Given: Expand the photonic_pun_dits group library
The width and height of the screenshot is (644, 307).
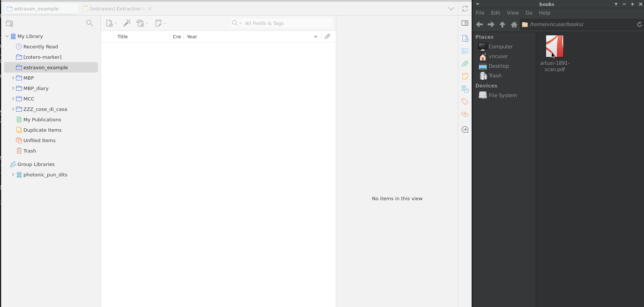Looking at the screenshot, I should [x=13, y=175].
